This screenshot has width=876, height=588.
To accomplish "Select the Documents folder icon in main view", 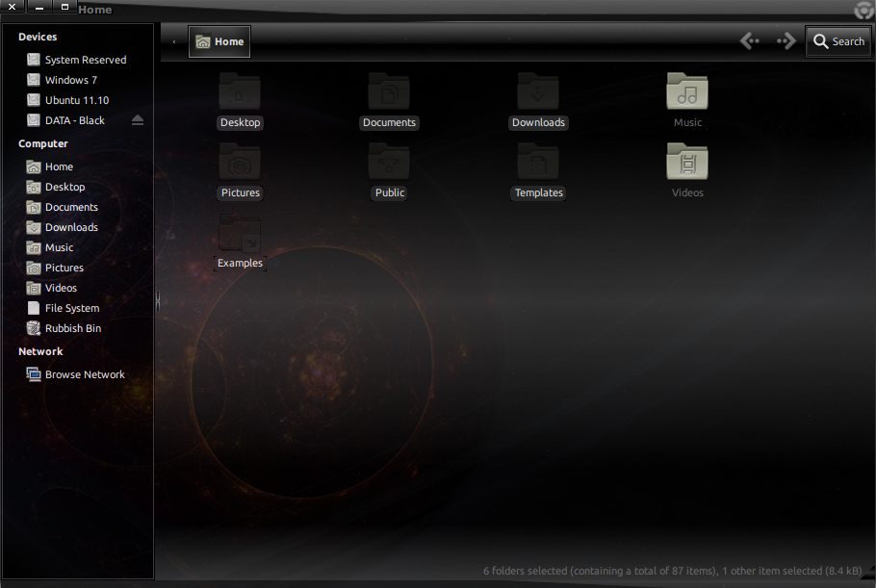I will pos(389,91).
